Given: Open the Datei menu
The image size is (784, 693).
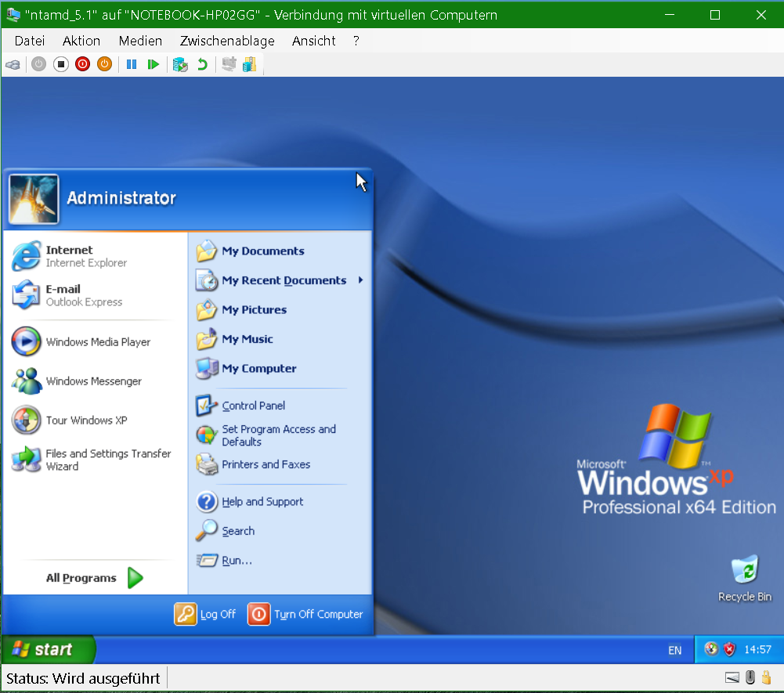Looking at the screenshot, I should 30,41.
